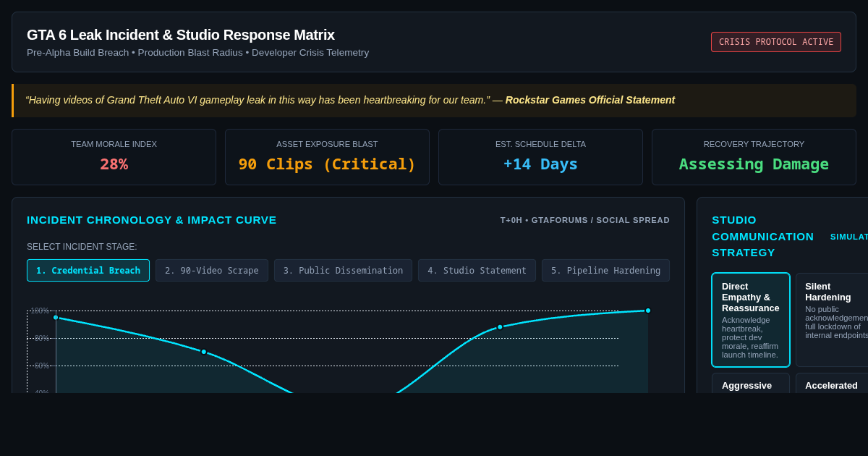868x456 pixels.
Task: Click the Assessing Damage recovery value
Action: click(x=754, y=164)
